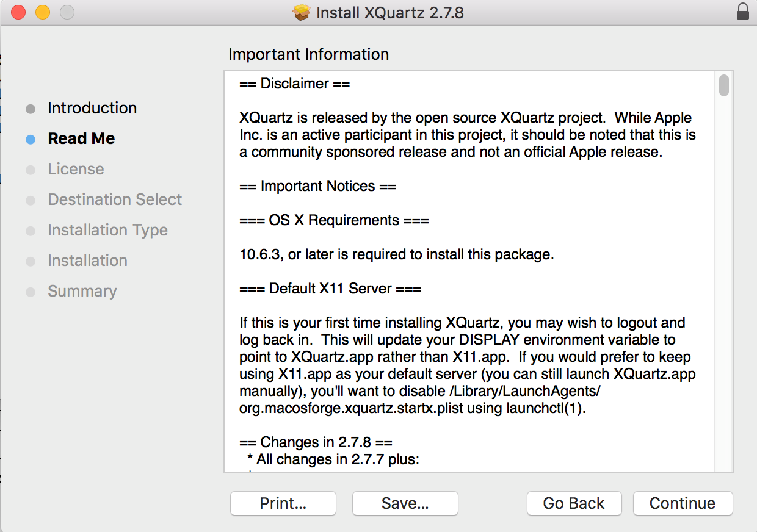Viewport: 757px width, 532px height.
Task: Click the Continue button
Action: click(683, 503)
